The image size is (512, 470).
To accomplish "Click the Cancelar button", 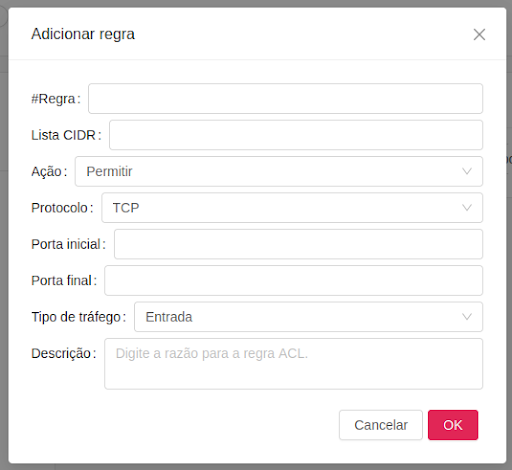I will point(381,425).
